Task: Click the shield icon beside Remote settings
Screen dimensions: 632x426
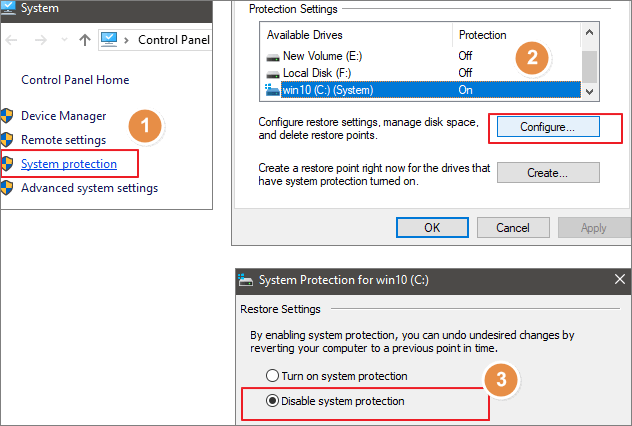Action: [x=8, y=140]
